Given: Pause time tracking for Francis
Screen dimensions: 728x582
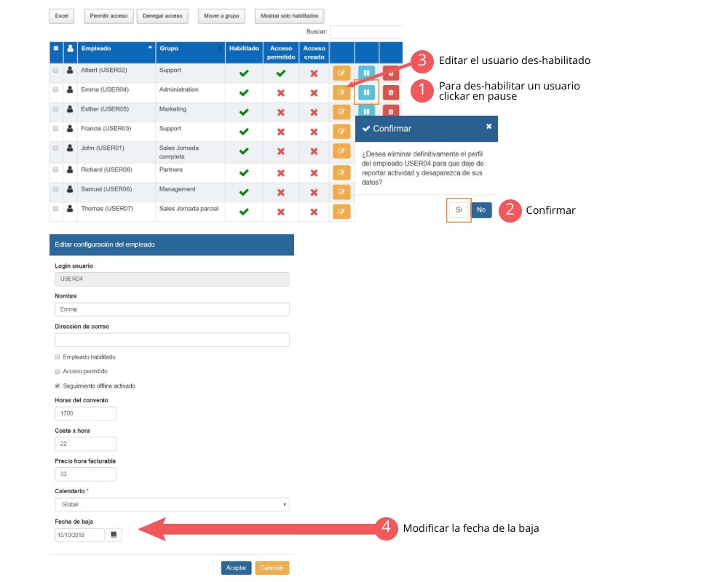Looking at the screenshot, I should (366, 131).
